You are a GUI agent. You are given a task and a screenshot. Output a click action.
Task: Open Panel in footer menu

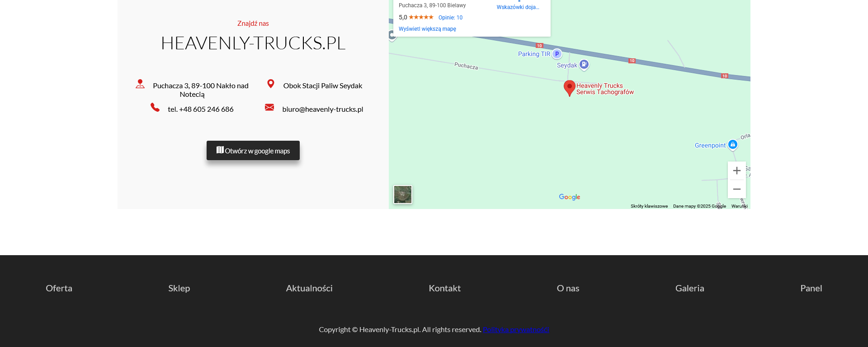coord(811,288)
